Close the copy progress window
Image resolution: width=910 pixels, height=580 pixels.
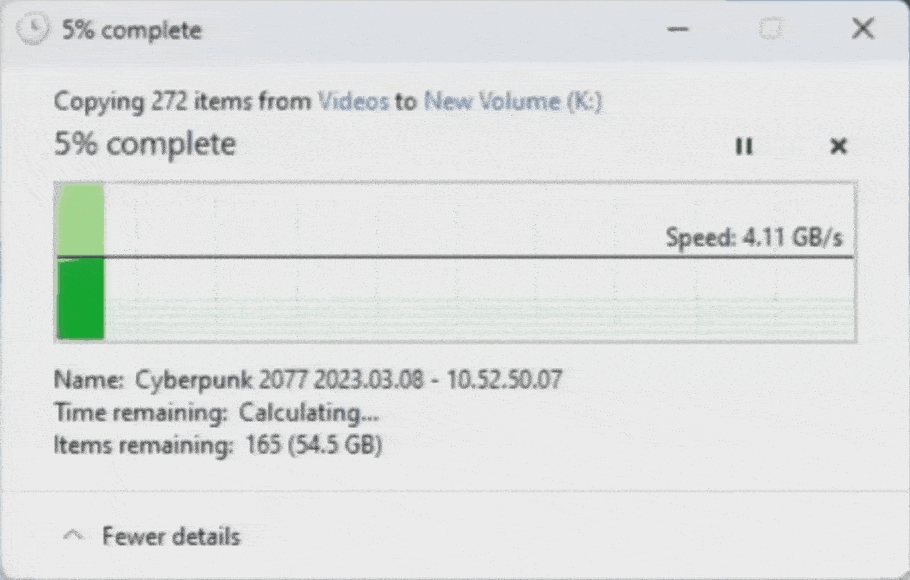click(x=862, y=30)
